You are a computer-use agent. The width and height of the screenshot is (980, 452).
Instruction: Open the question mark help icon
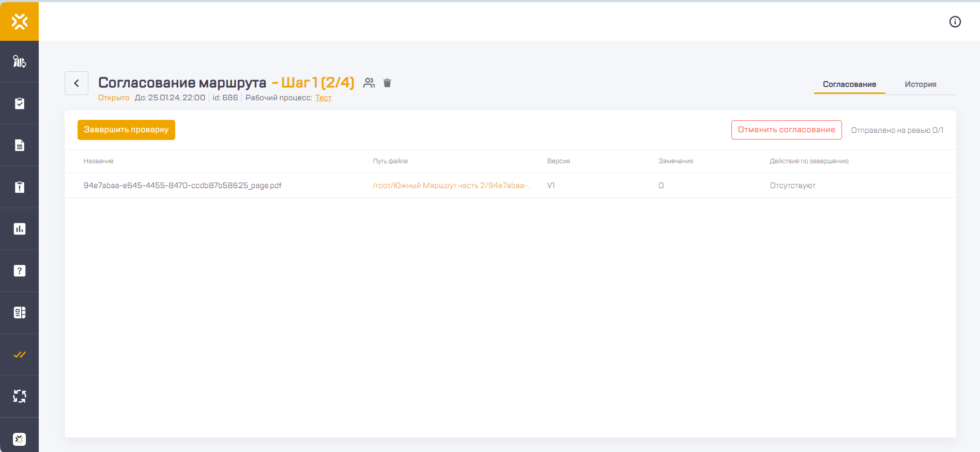coord(19,271)
